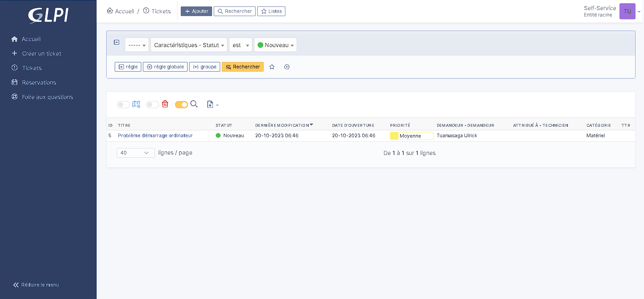Open the Caractéristiques - Statut dropdown
644x299 pixels.
[189, 45]
